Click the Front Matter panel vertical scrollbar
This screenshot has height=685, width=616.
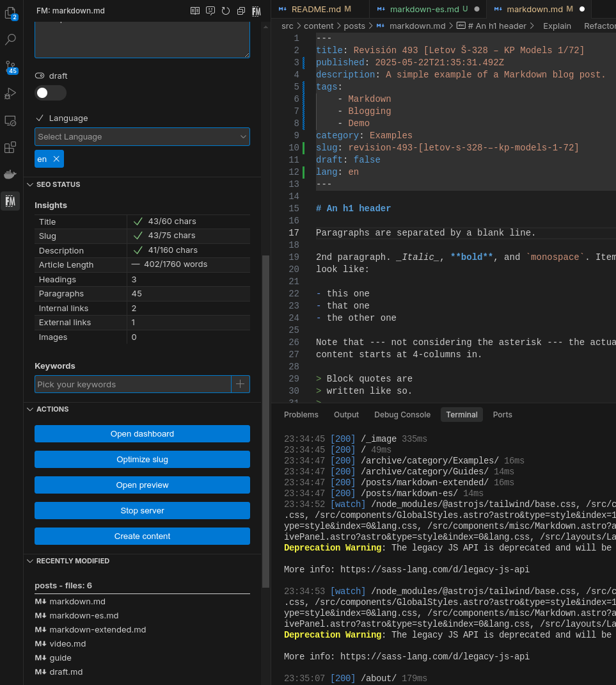(265, 421)
